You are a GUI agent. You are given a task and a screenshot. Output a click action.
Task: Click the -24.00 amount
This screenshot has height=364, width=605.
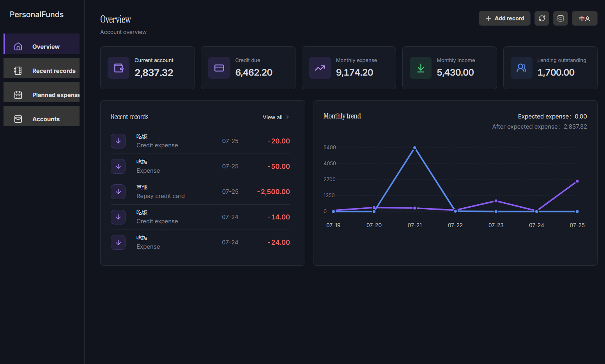279,242
